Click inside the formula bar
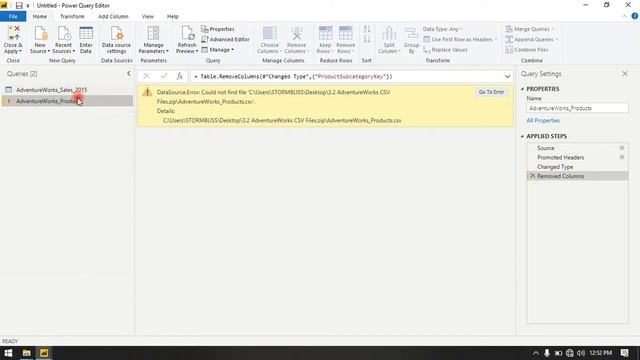The width and height of the screenshot is (640, 360). [x=347, y=76]
